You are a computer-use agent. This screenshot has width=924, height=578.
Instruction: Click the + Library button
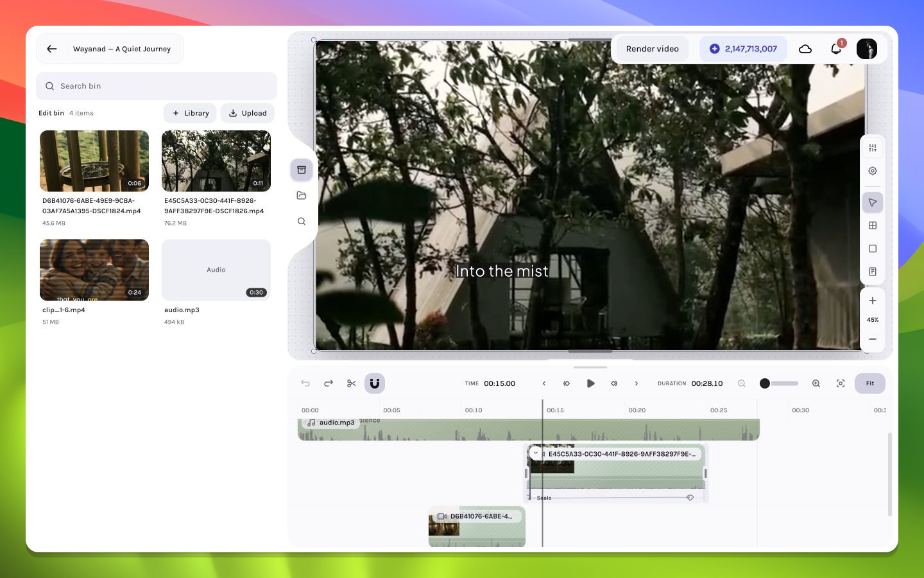190,113
